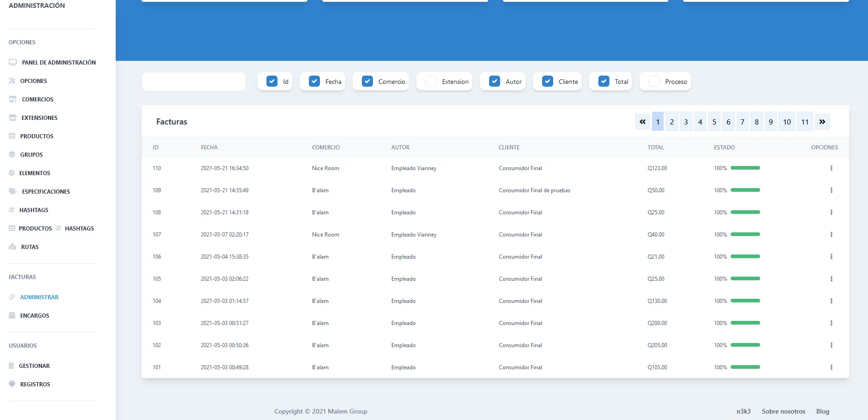Click the 'Q205.00' total cell
This screenshot has height=420, width=868.
coord(657,345)
